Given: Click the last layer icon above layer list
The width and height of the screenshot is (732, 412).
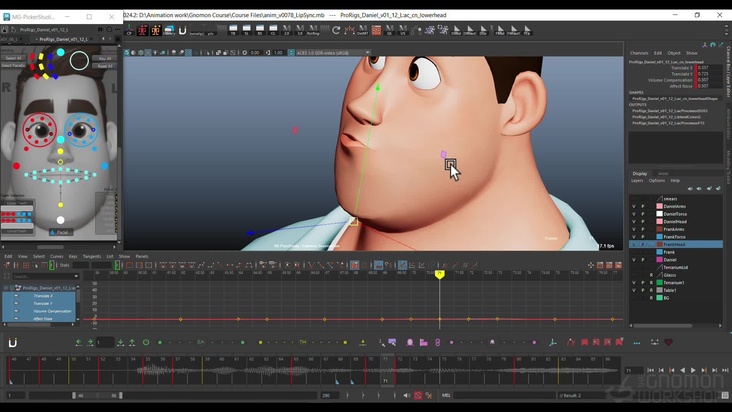Looking at the screenshot, I should pyautogui.click(x=718, y=189).
